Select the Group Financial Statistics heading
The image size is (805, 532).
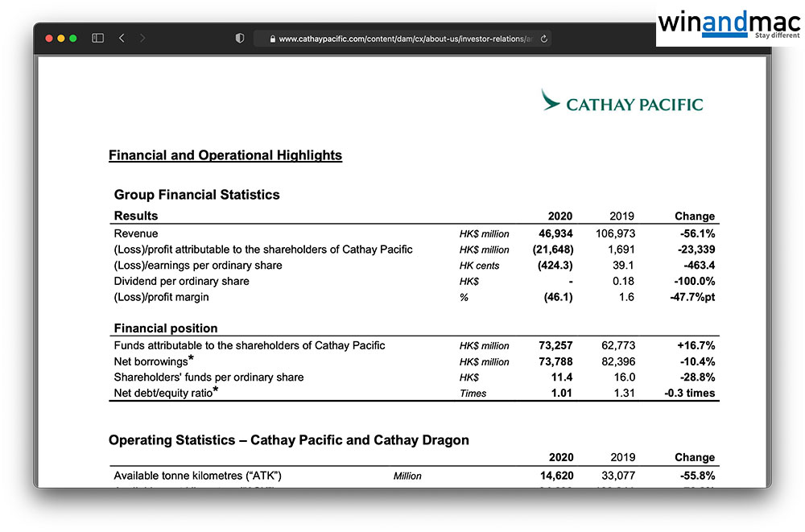196,195
